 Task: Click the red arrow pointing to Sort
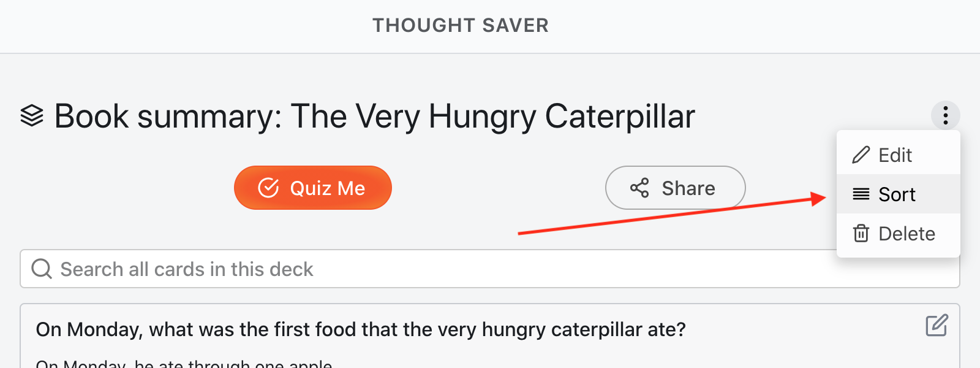[x=674, y=215]
